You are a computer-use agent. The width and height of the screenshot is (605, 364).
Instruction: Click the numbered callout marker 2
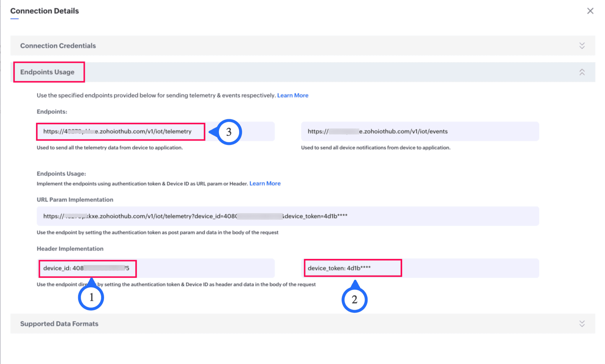pyautogui.click(x=354, y=300)
